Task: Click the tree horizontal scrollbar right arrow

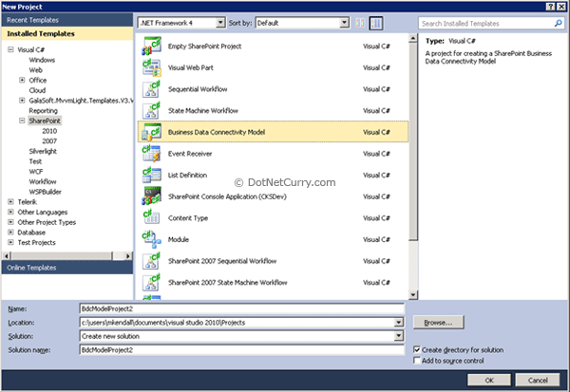Action: 127,255
